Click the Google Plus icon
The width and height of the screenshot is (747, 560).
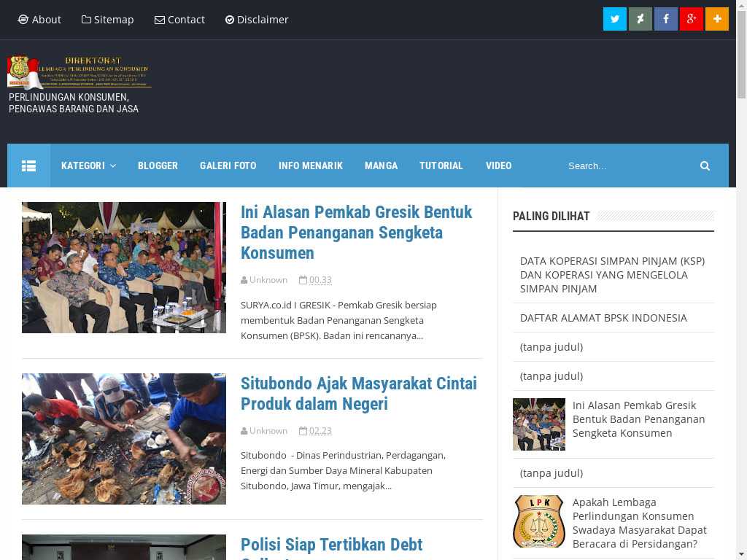[x=692, y=19]
